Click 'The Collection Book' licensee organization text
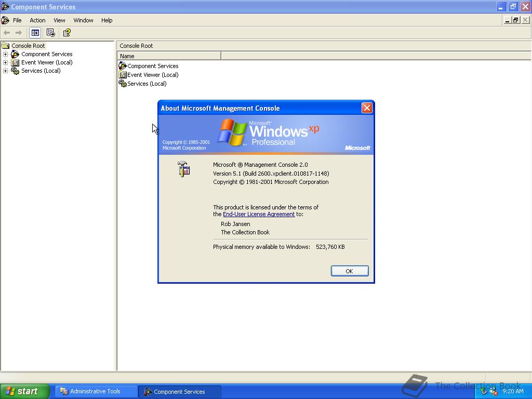This screenshot has width=532, height=399. [x=245, y=232]
